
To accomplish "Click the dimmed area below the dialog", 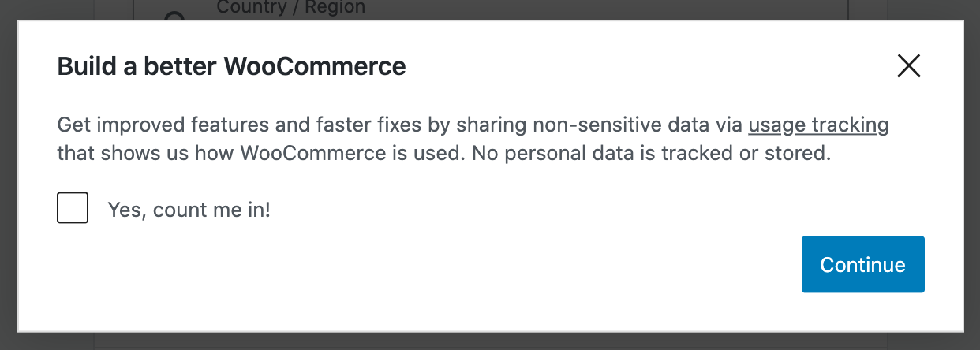I will 489,341.
